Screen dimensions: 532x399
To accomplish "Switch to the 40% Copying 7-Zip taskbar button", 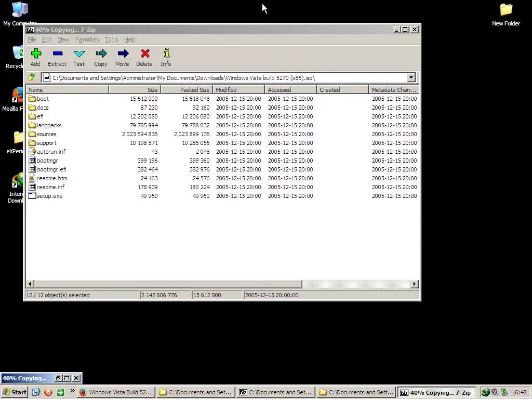I will click(436, 393).
